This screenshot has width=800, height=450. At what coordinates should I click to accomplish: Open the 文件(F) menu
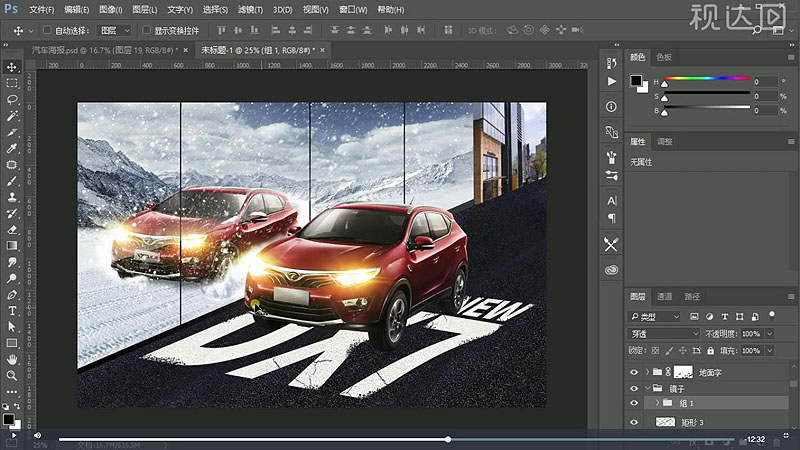pos(42,10)
